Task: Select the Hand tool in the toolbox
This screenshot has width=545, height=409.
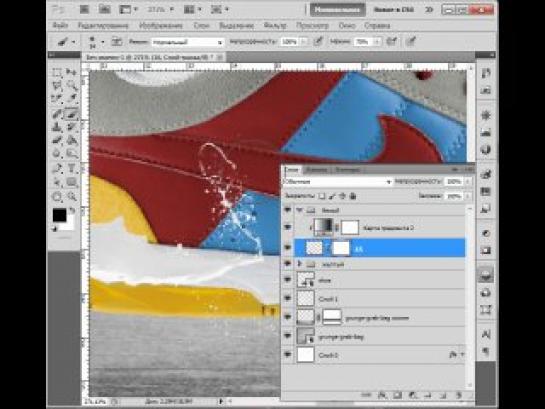Action: [57, 197]
